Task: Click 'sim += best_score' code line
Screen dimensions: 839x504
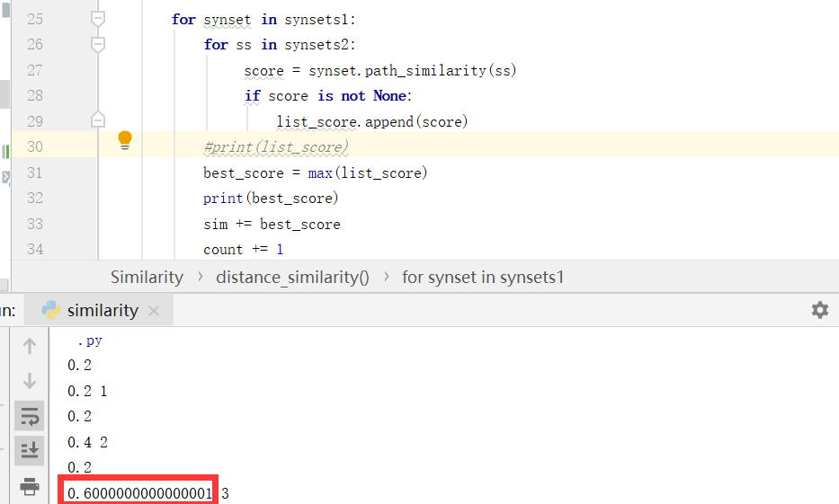Action: pyautogui.click(x=272, y=224)
